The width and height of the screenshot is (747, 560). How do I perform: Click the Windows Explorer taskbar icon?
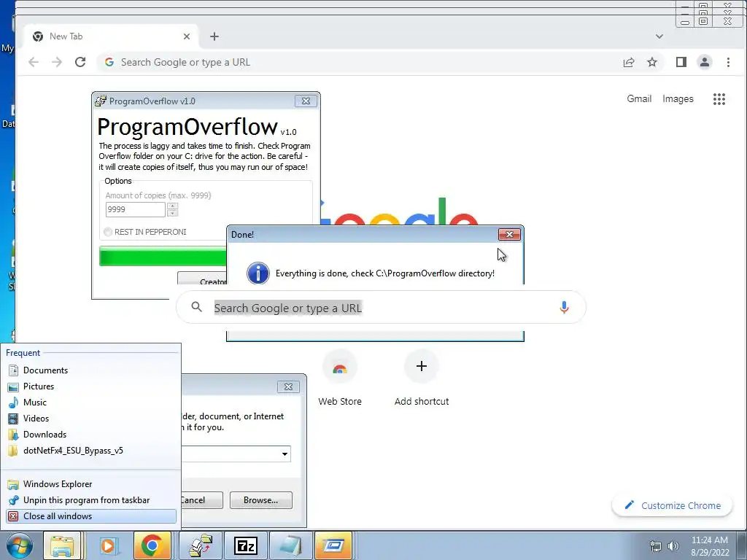coord(63,545)
